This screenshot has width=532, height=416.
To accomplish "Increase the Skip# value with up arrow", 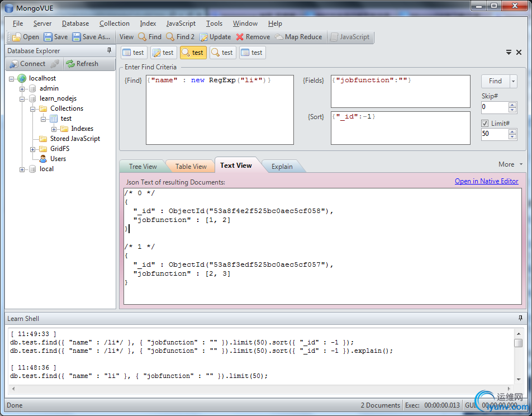I will [512, 105].
